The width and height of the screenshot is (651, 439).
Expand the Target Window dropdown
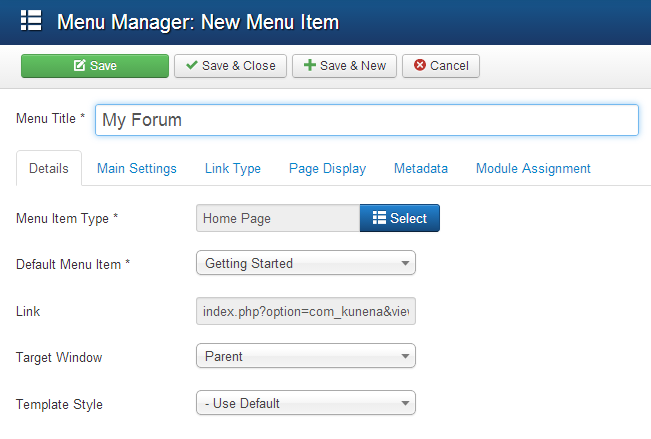click(x=305, y=356)
